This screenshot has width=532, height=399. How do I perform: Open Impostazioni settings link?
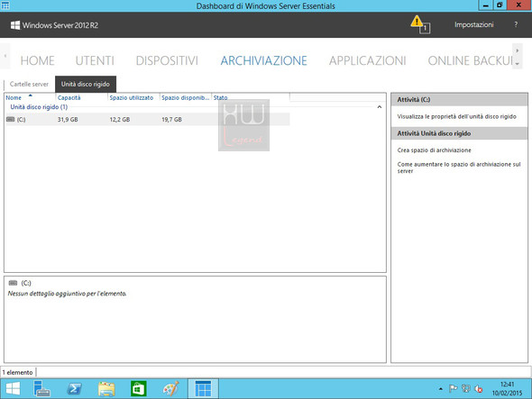click(x=473, y=24)
